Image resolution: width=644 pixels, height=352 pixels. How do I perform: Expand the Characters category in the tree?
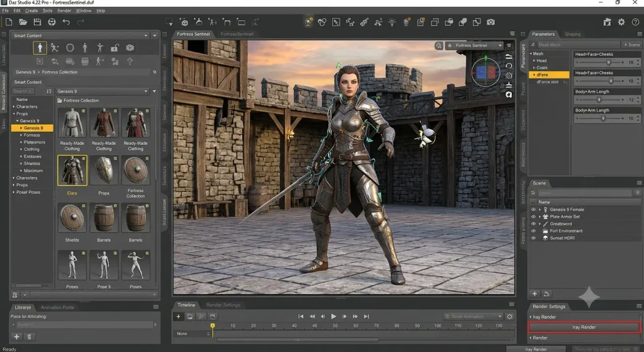[x=14, y=106]
